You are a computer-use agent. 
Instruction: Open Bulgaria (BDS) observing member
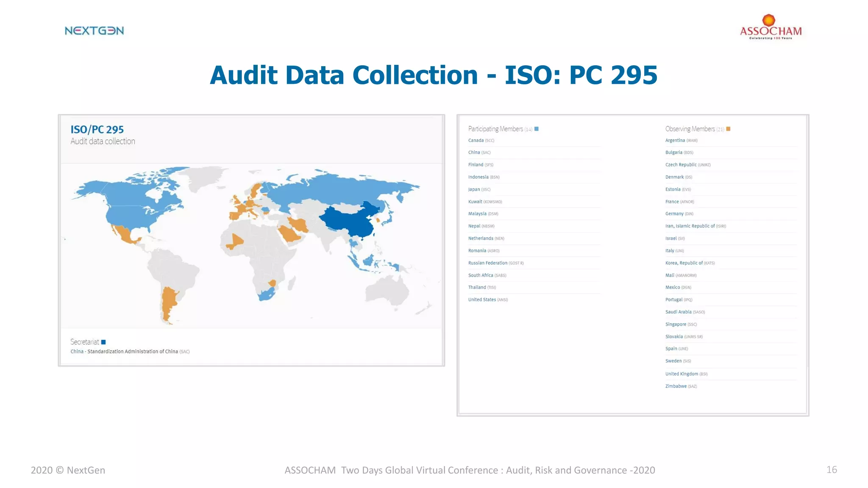pos(679,152)
